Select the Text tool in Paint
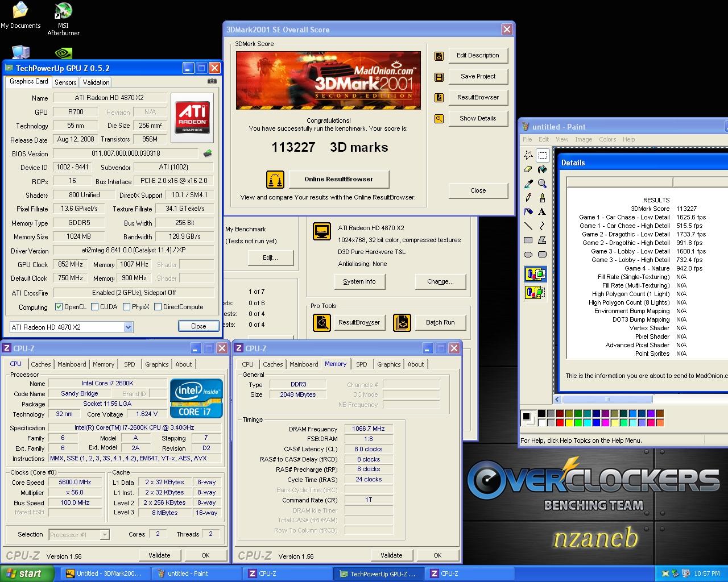This screenshot has height=582, width=728. tap(543, 212)
